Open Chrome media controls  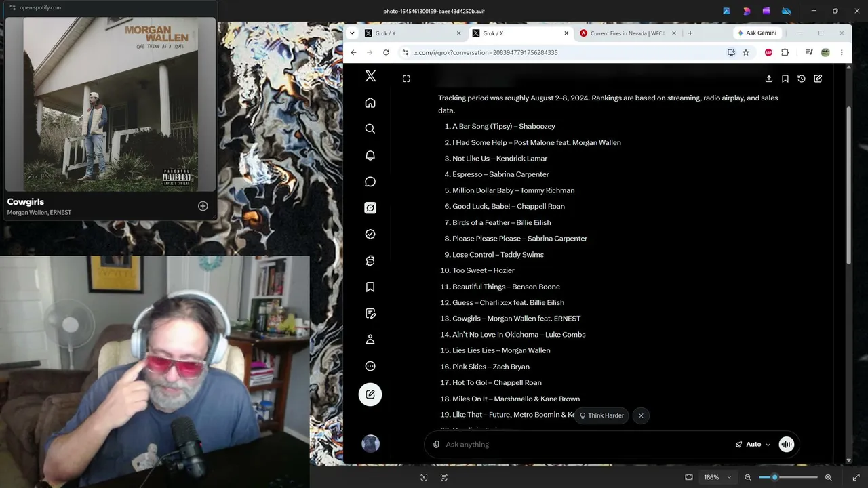click(x=809, y=52)
